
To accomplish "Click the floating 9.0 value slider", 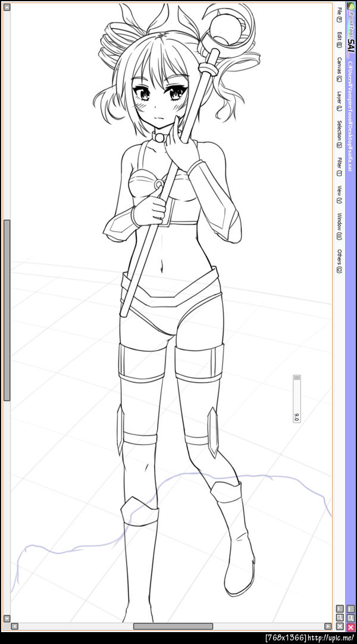I will (297, 399).
